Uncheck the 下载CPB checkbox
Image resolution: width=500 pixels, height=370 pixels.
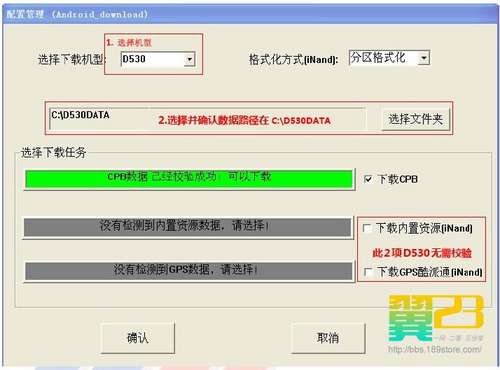368,179
